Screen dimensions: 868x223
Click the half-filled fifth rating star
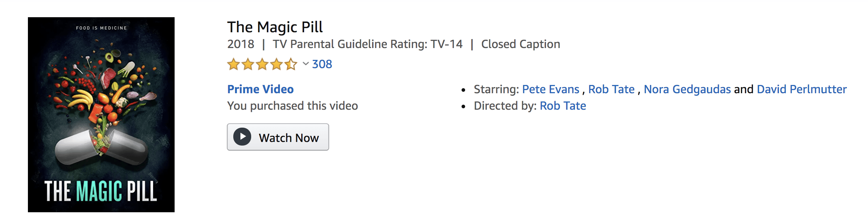(291, 64)
